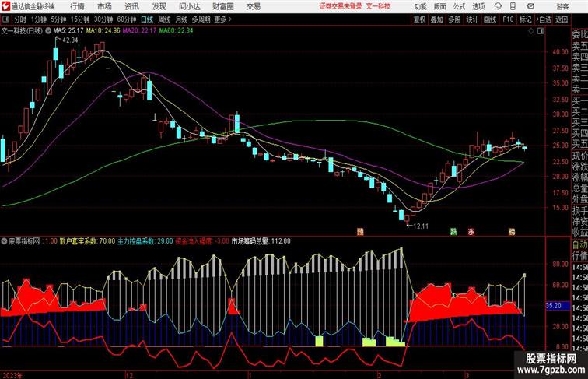Click the 返回 back button
The width and height of the screenshot is (588, 379).
point(562,19)
